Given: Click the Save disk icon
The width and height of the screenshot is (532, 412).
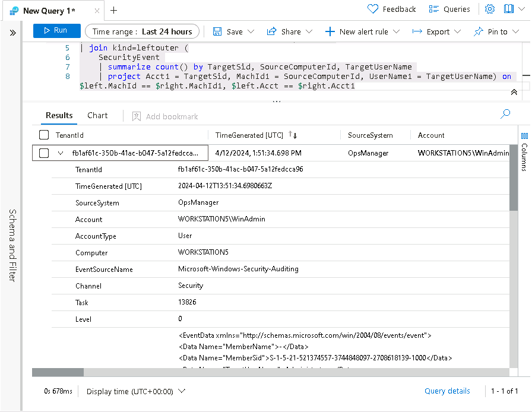Looking at the screenshot, I should (217, 31).
